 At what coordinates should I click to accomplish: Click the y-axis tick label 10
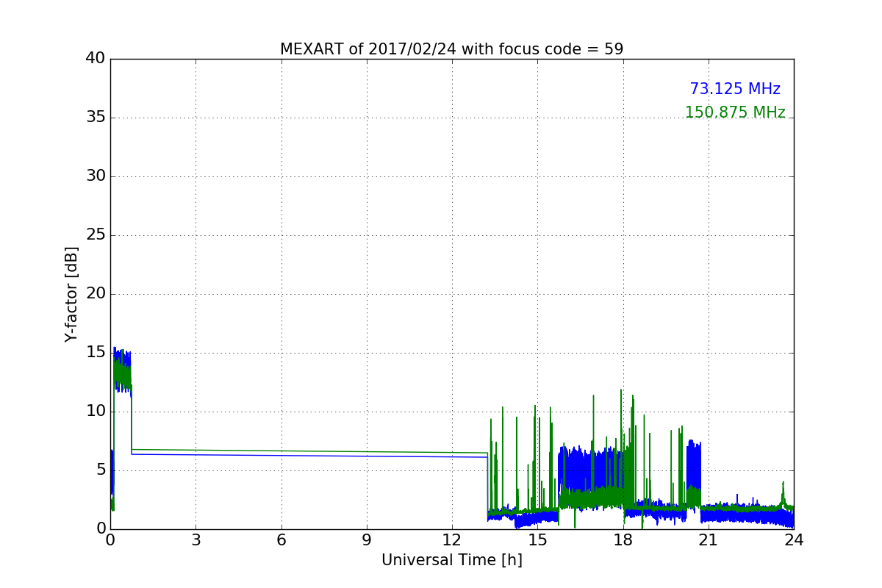point(96,411)
